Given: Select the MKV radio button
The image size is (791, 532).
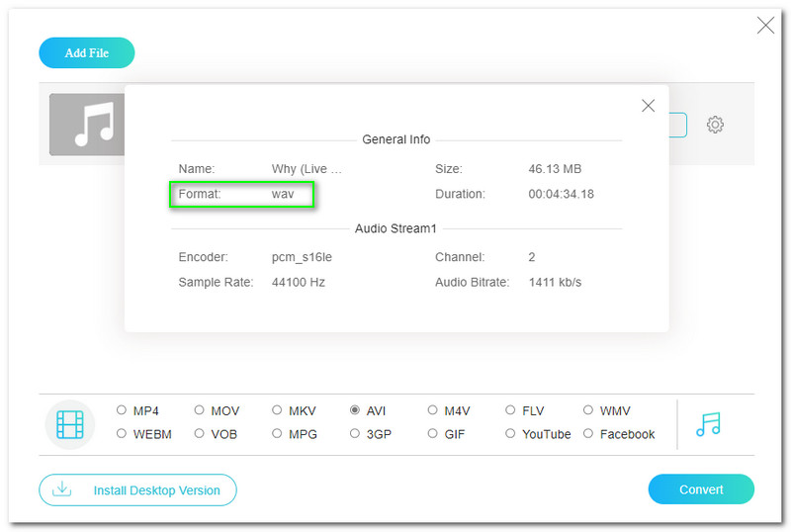Looking at the screenshot, I should click(277, 410).
